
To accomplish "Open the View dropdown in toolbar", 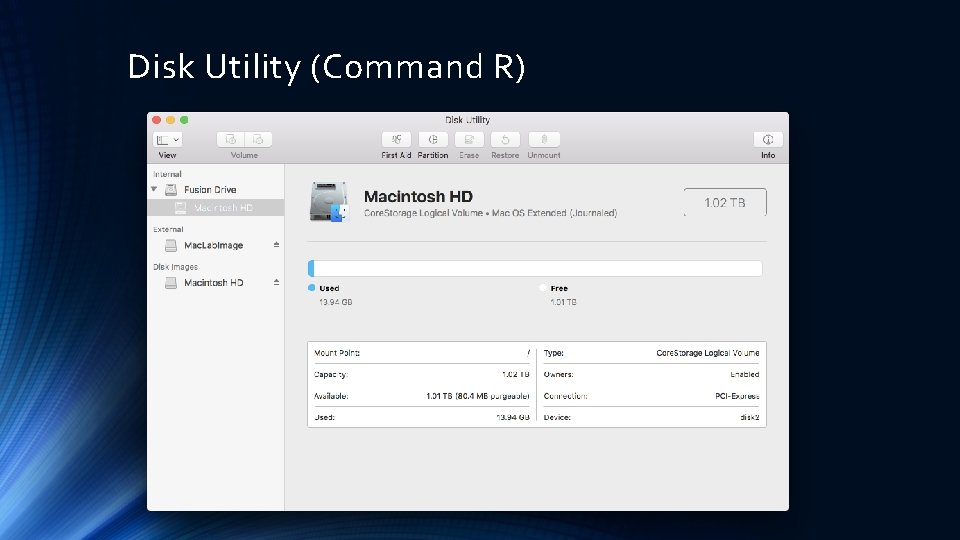I will (x=167, y=140).
